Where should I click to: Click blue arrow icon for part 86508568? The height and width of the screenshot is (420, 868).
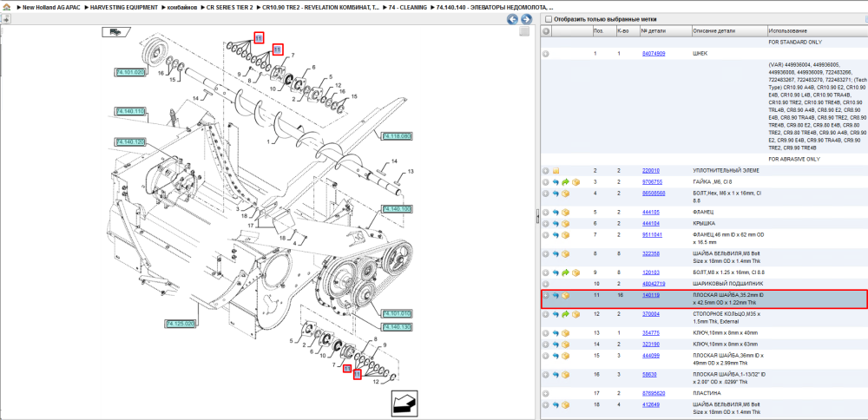tap(556, 194)
